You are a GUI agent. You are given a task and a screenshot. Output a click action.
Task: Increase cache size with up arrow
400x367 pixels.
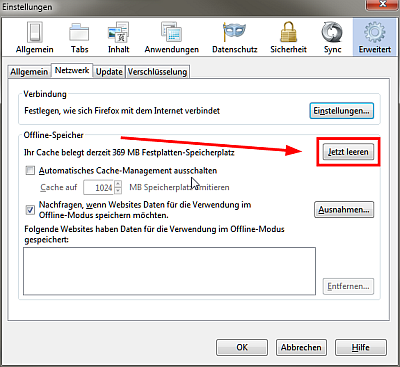click(x=118, y=184)
